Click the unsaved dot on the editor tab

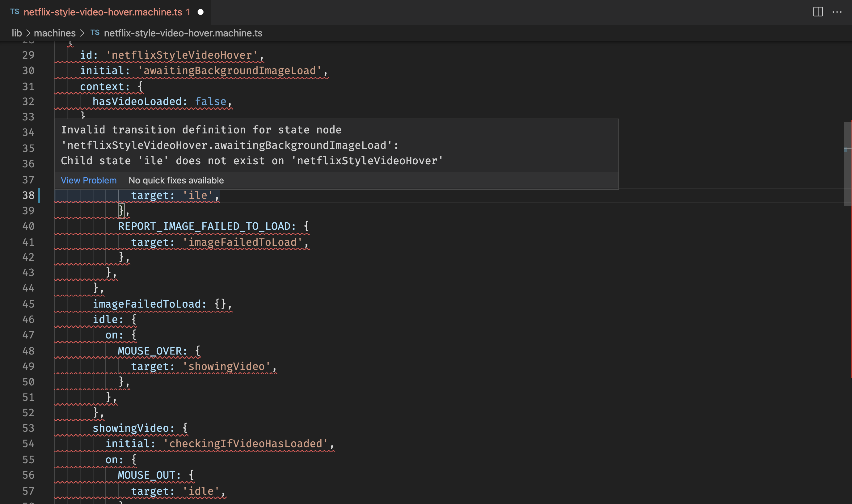[200, 12]
